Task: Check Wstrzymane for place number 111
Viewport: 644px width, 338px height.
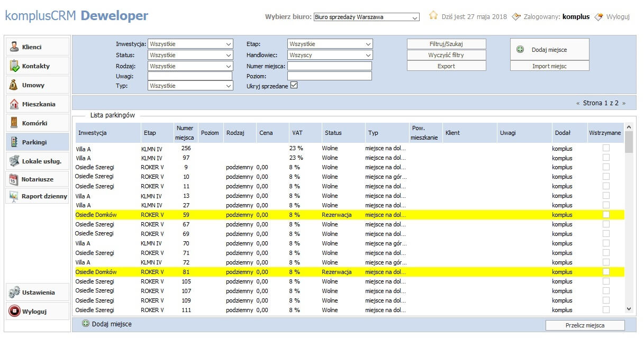Action: [606, 310]
